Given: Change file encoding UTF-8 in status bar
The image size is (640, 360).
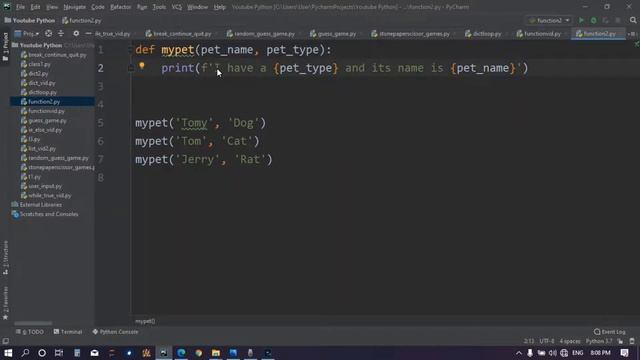Looking at the screenshot, I should click(x=547, y=341).
